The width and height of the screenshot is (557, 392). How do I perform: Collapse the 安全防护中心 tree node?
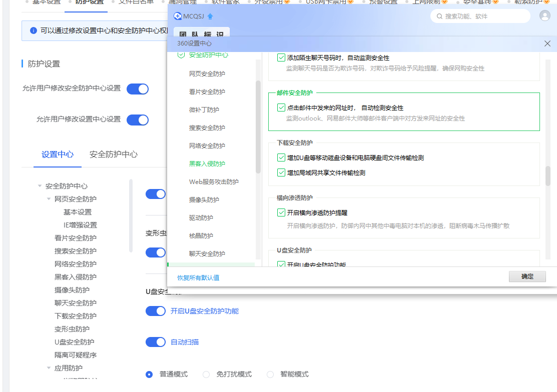point(40,186)
